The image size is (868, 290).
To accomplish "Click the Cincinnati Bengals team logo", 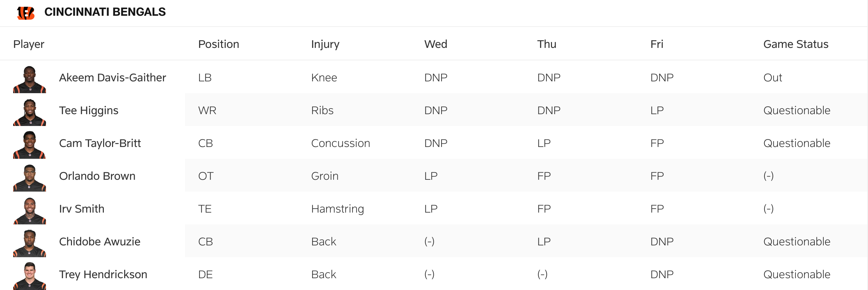I will click(26, 13).
